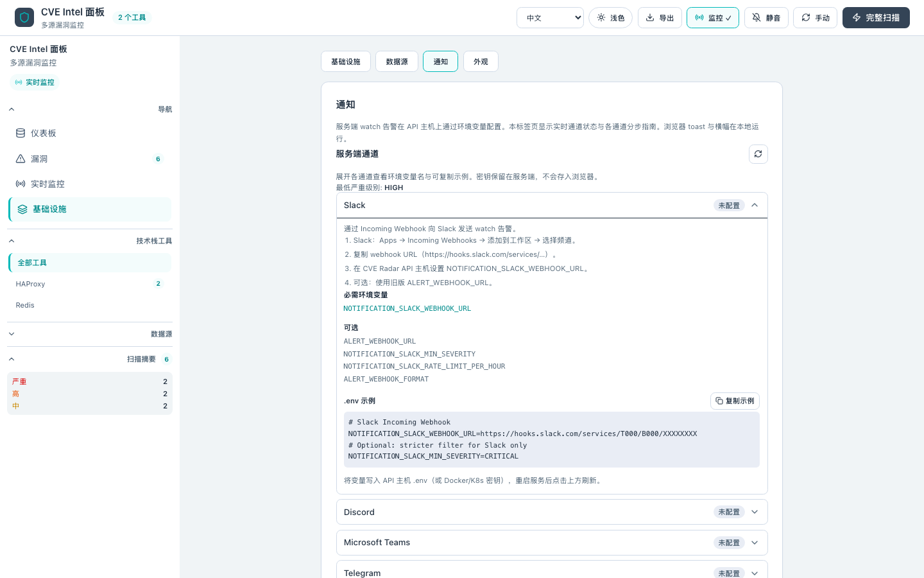Click the 实时监控 status badge
The height and width of the screenshot is (578, 924).
point(35,82)
